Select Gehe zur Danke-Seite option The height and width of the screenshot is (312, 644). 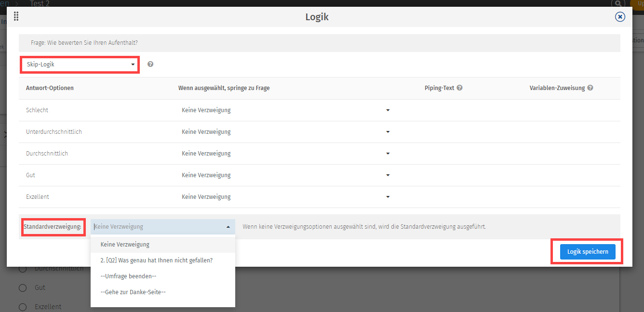pyautogui.click(x=133, y=292)
